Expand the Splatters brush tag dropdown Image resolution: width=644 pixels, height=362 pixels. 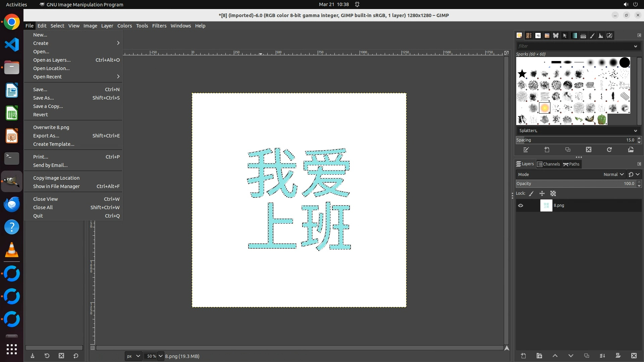click(635, 131)
